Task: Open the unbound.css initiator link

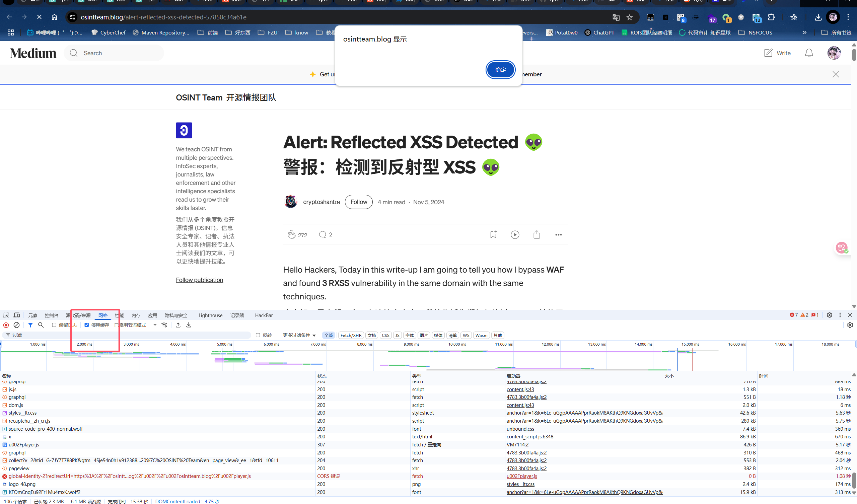Action: [x=520, y=429]
